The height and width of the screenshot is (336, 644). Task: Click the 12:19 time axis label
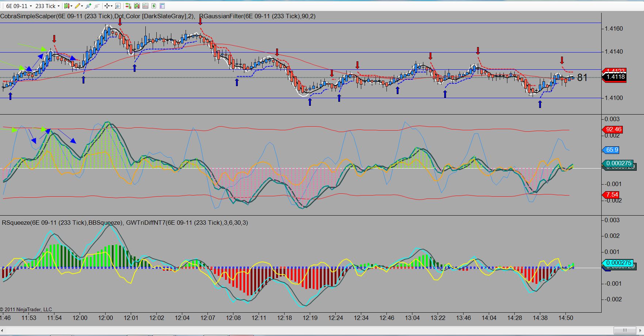coord(310,318)
